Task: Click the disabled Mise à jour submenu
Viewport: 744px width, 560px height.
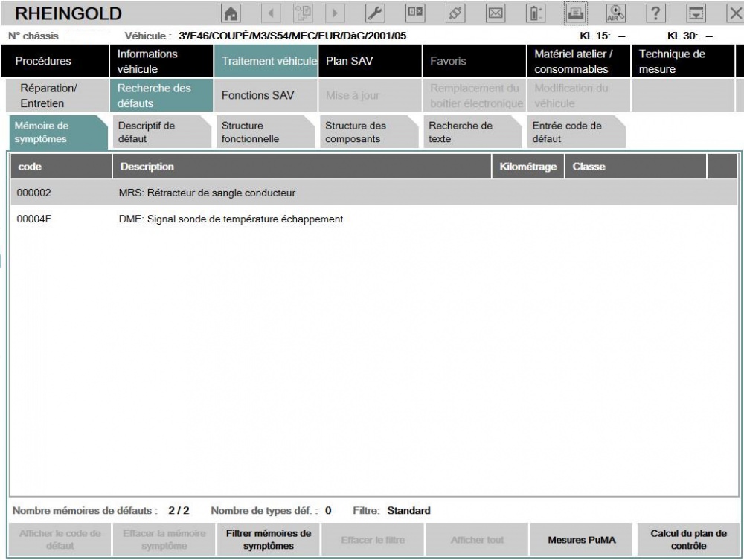Action: point(370,95)
